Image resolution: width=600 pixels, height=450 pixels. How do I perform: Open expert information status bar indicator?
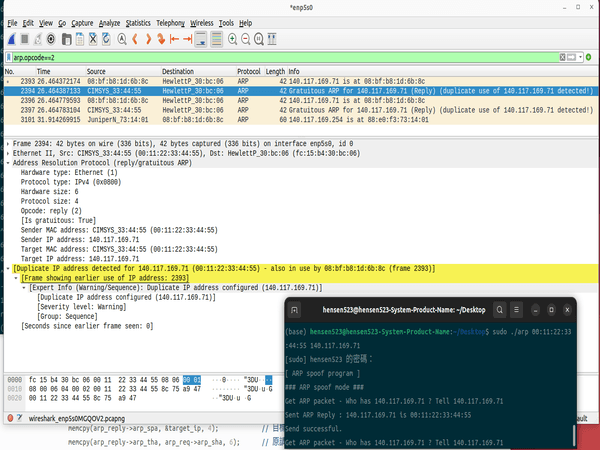pyautogui.click(x=10, y=418)
